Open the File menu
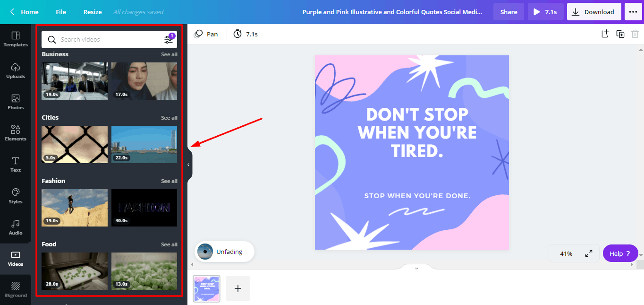 point(61,12)
